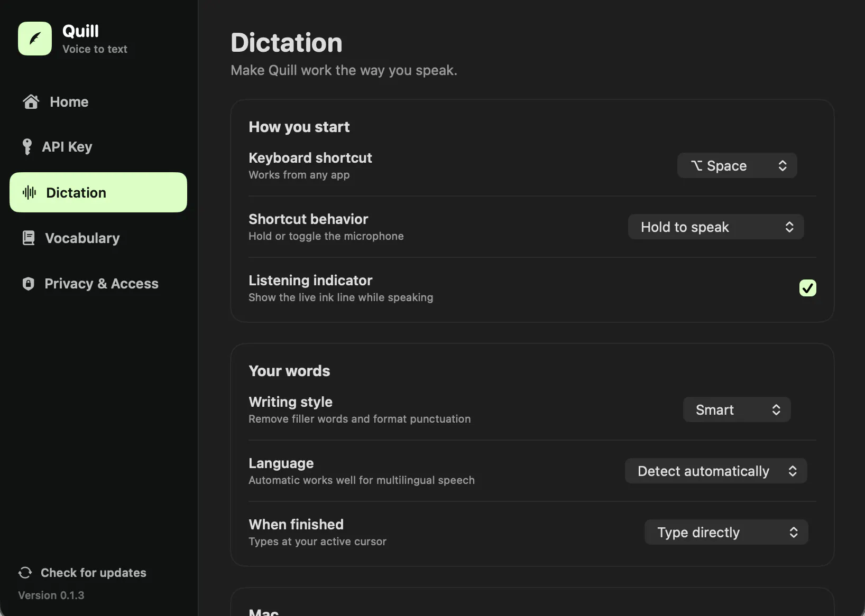Open Privacy & Access settings

point(98,284)
